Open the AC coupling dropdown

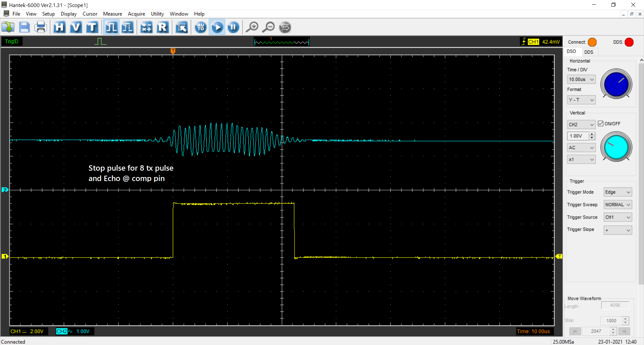click(581, 148)
